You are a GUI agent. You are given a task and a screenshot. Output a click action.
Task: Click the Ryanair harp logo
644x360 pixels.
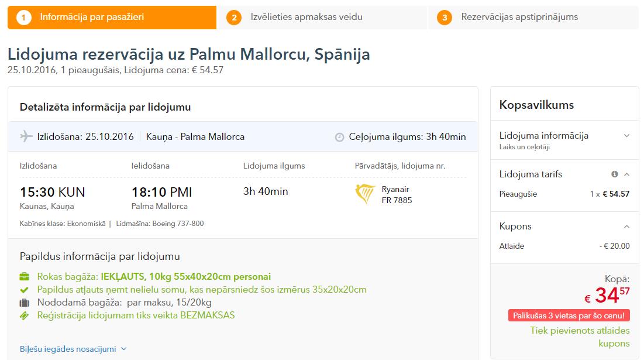[x=365, y=194]
